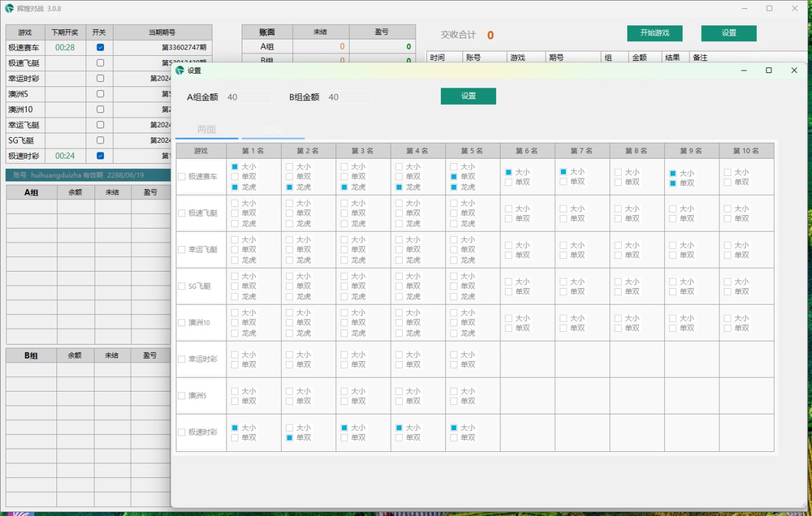Select the SG飞艇 row checkbox in settings grid
Viewport: 812px width, 516px height.
coord(182,286)
